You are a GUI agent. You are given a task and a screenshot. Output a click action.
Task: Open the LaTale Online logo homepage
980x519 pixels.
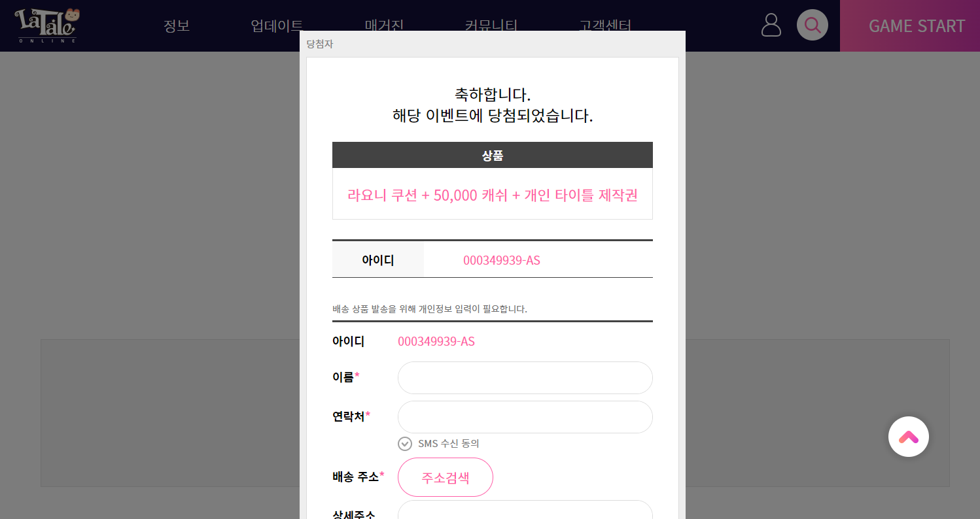[46, 25]
